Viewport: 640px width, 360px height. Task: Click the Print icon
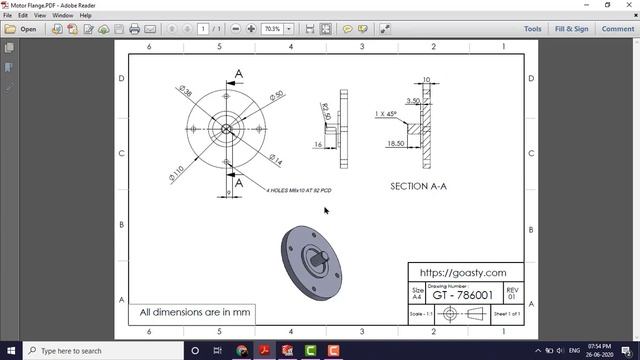click(134, 29)
